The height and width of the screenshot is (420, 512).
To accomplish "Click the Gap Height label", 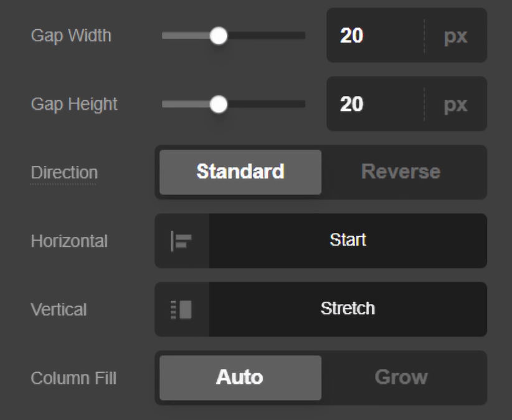I will 74,104.
